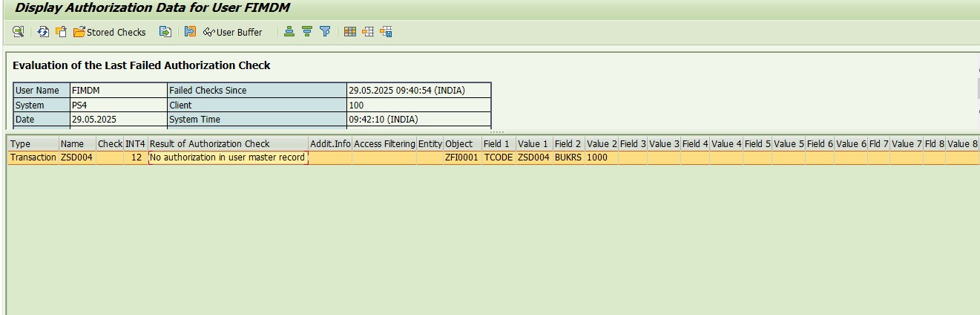This screenshot has height=315, width=980.
Task: Click the Result of Authorization Check column header
Action: [x=209, y=143]
